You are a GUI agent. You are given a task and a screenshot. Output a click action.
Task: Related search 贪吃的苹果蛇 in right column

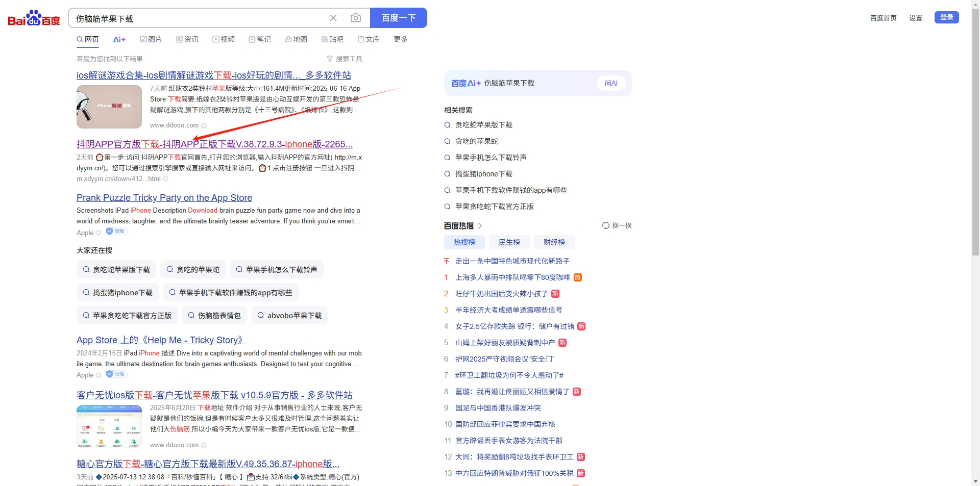[x=477, y=141]
